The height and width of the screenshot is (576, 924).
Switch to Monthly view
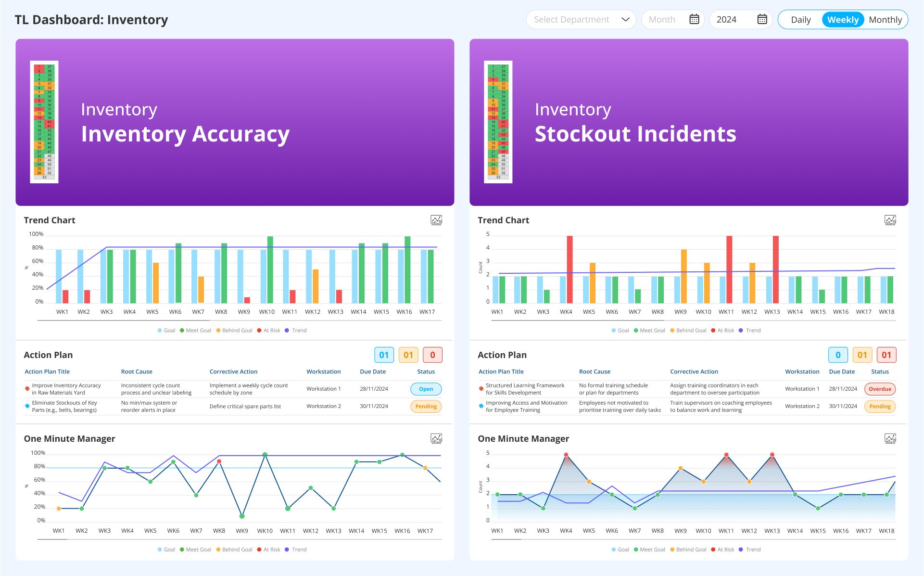[886, 19]
